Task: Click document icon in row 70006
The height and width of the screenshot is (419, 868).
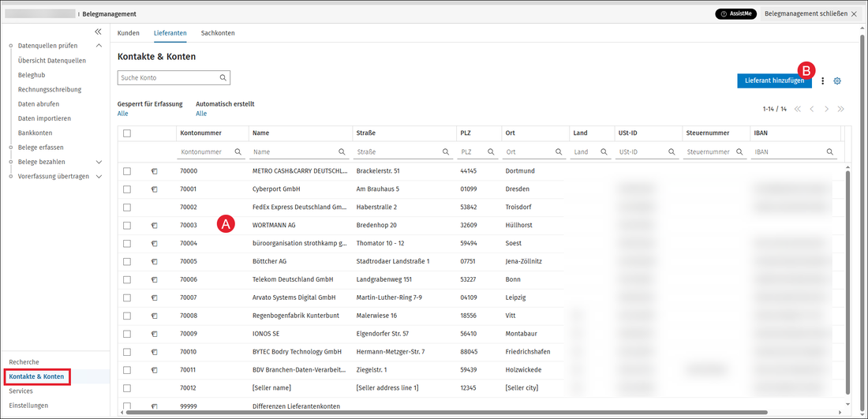Action: [x=155, y=280]
